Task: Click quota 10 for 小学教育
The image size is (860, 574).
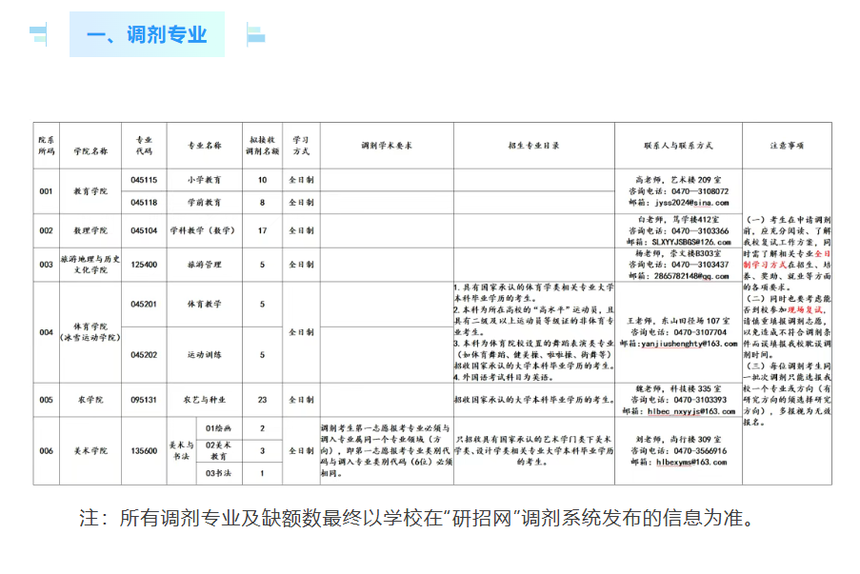Action: point(262,180)
